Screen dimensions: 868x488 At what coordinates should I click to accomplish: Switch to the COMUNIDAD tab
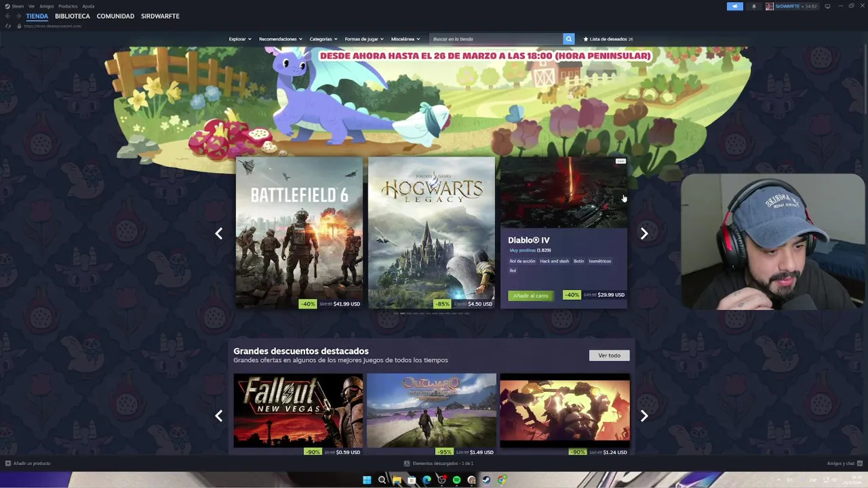(115, 16)
